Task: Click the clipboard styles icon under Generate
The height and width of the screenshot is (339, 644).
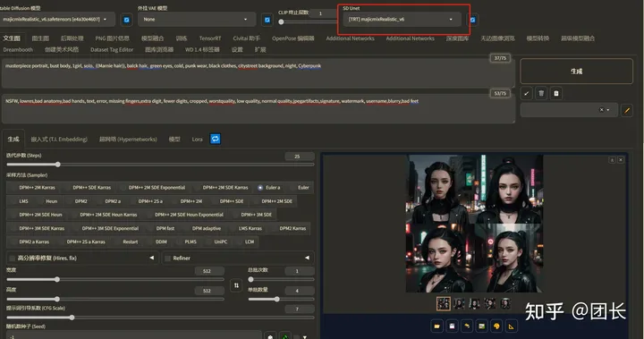Action: [x=555, y=93]
